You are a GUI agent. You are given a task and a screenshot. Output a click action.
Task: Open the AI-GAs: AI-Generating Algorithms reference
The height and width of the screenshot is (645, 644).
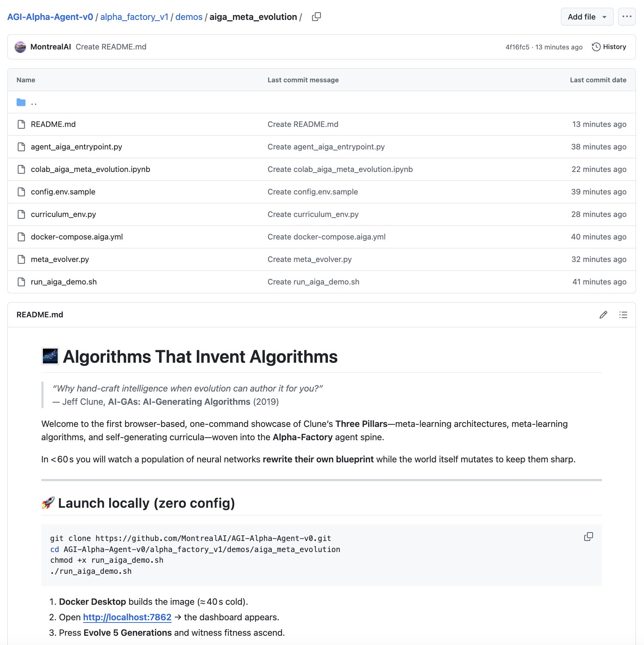coord(179,402)
